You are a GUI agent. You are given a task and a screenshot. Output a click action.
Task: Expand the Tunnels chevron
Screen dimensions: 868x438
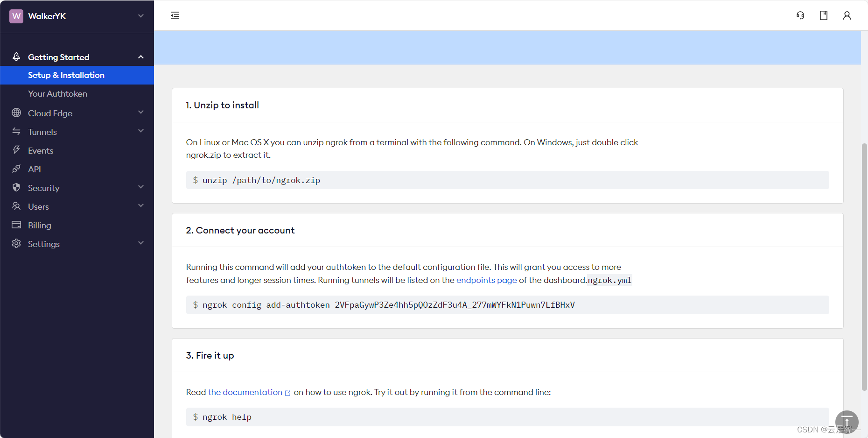[141, 131]
